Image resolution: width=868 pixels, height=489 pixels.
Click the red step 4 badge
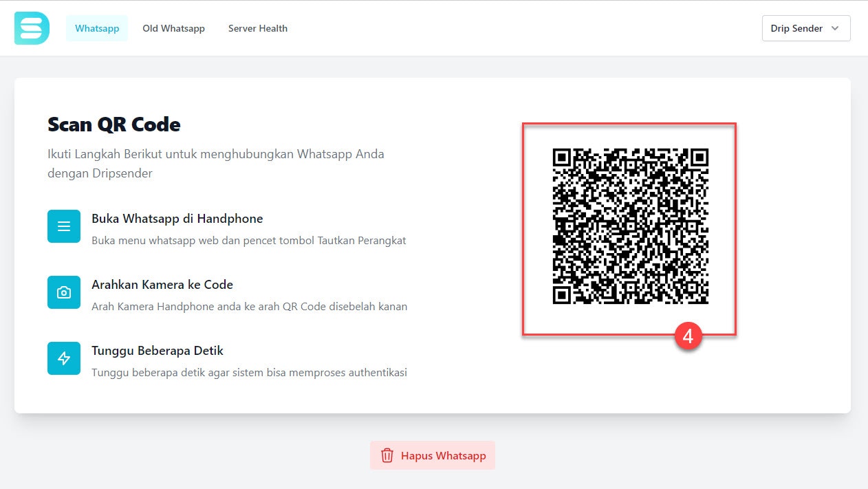pos(688,336)
